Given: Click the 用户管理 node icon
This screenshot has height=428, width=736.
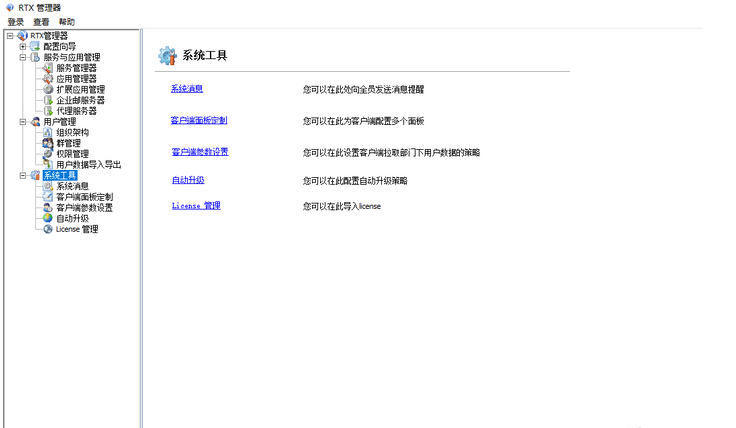Looking at the screenshot, I should click(35, 122).
